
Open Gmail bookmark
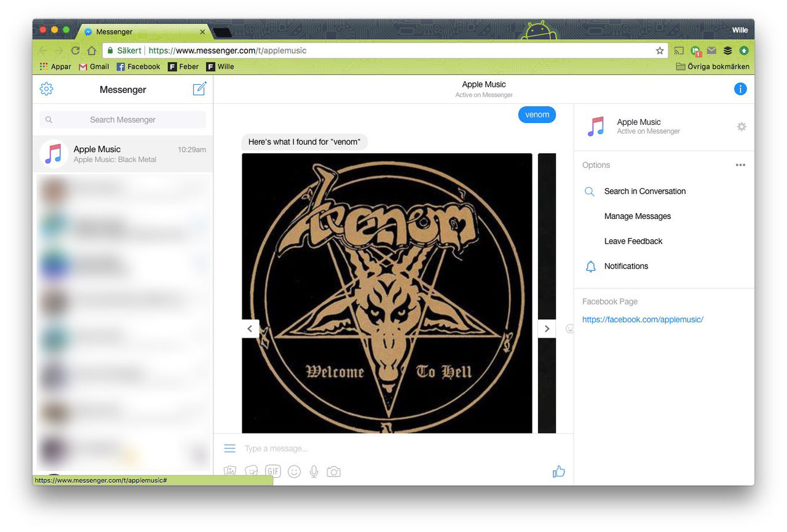tap(93, 66)
